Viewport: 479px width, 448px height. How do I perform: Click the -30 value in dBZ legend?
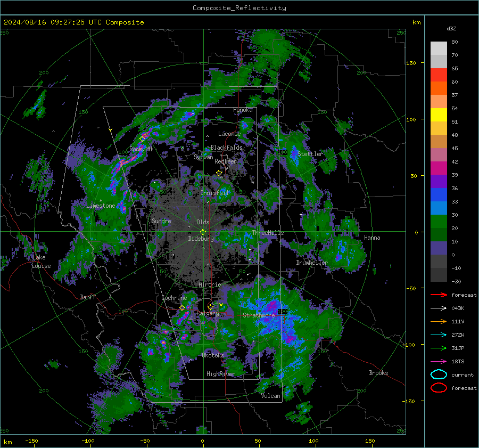click(456, 282)
